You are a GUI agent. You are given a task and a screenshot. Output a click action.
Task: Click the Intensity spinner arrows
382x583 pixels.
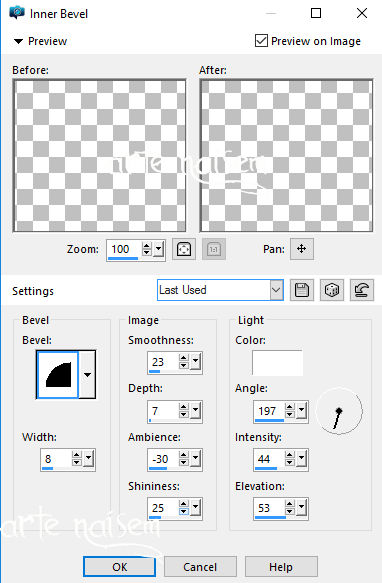point(290,459)
